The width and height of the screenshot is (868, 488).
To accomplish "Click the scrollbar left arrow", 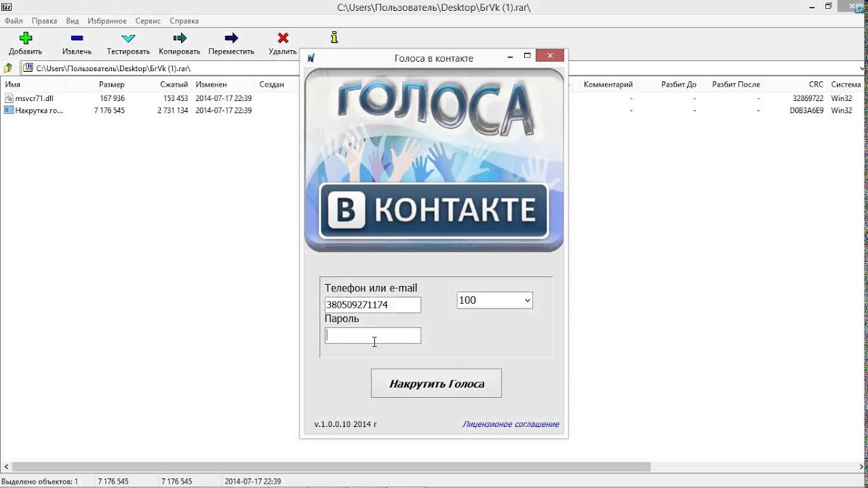I will 6,467.
